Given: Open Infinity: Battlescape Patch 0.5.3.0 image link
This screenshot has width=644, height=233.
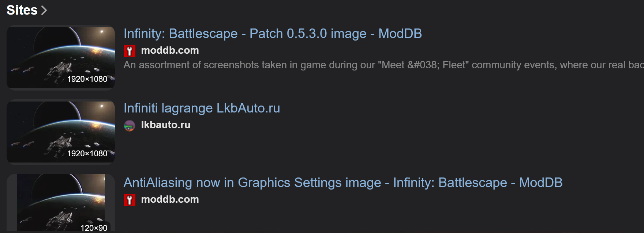Looking at the screenshot, I should coord(273,34).
